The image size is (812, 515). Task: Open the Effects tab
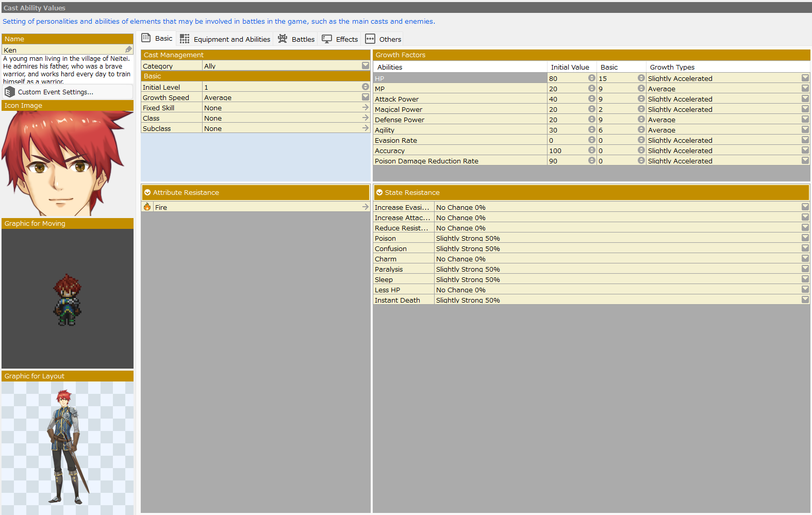coord(340,39)
